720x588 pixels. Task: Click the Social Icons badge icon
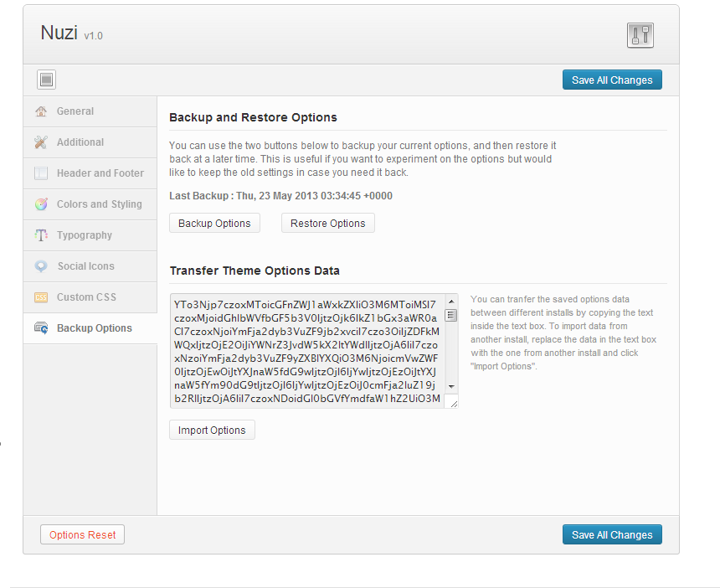point(43,266)
